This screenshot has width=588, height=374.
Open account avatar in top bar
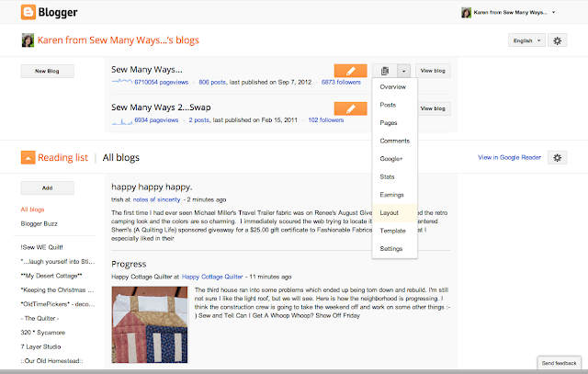click(466, 12)
